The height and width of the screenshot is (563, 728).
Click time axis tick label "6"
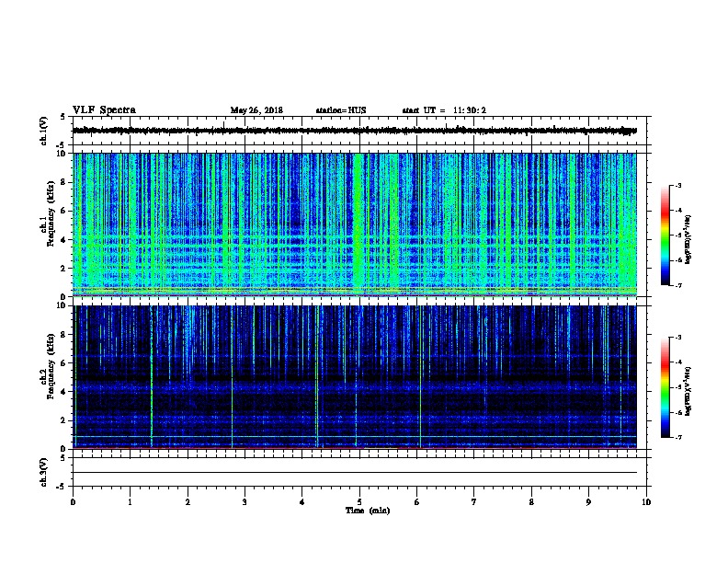pos(416,501)
